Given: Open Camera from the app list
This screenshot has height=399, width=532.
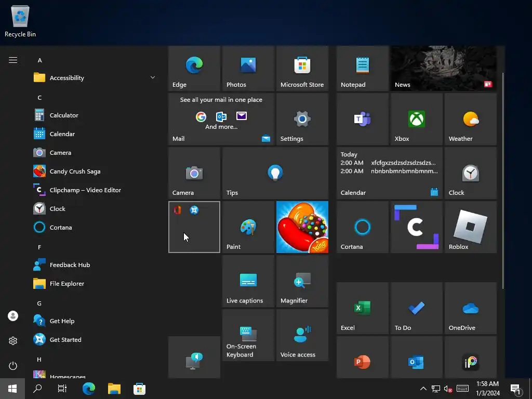Looking at the screenshot, I should (x=95, y=153).
